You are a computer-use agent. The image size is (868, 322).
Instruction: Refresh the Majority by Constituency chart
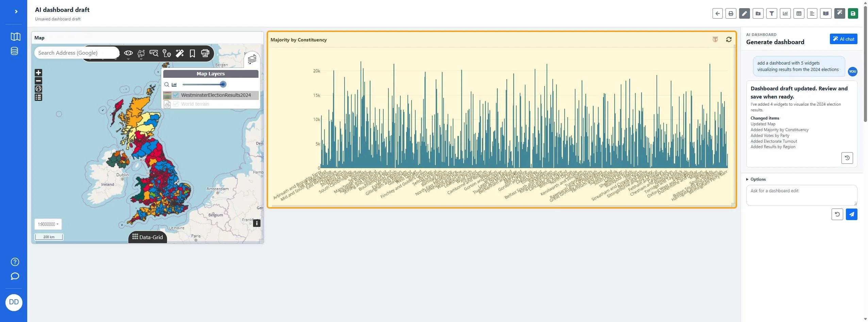point(729,40)
